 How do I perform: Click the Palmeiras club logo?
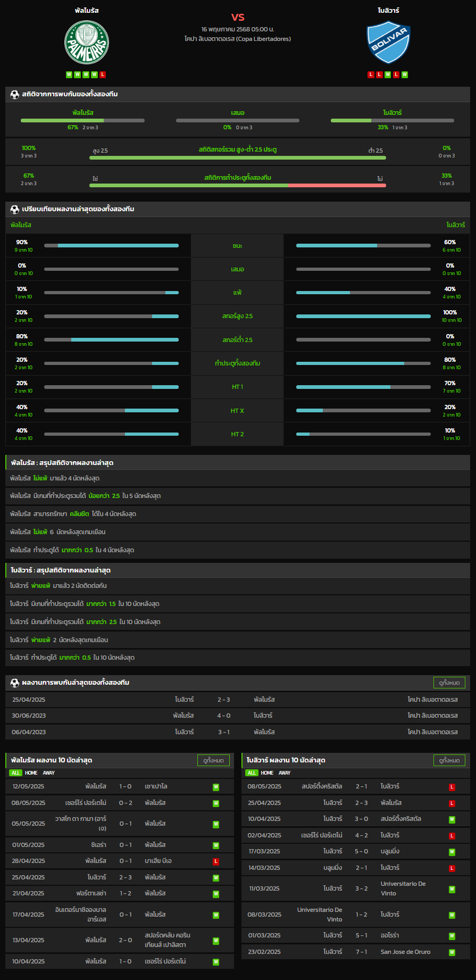[87, 43]
